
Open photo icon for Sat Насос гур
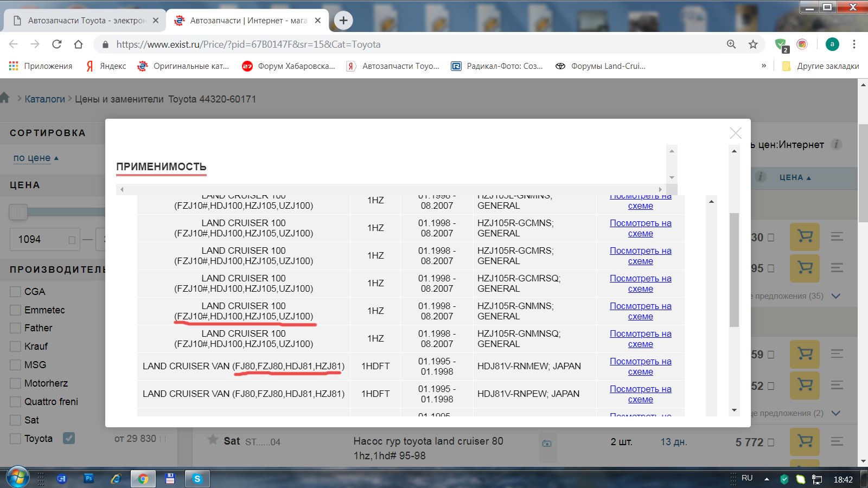547,443
